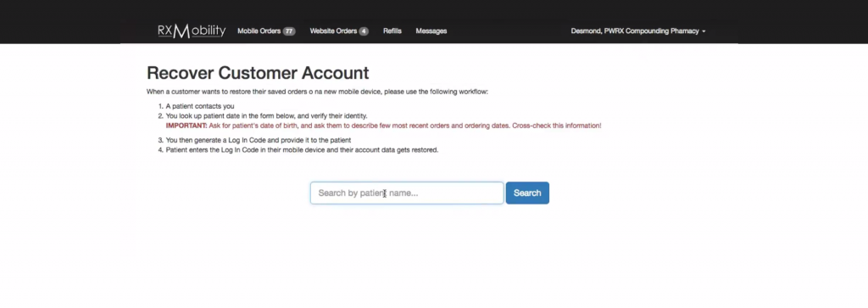This screenshot has height=308, width=868.
Task: Click the caret arrow next to Pharmacy
Action: [704, 31]
